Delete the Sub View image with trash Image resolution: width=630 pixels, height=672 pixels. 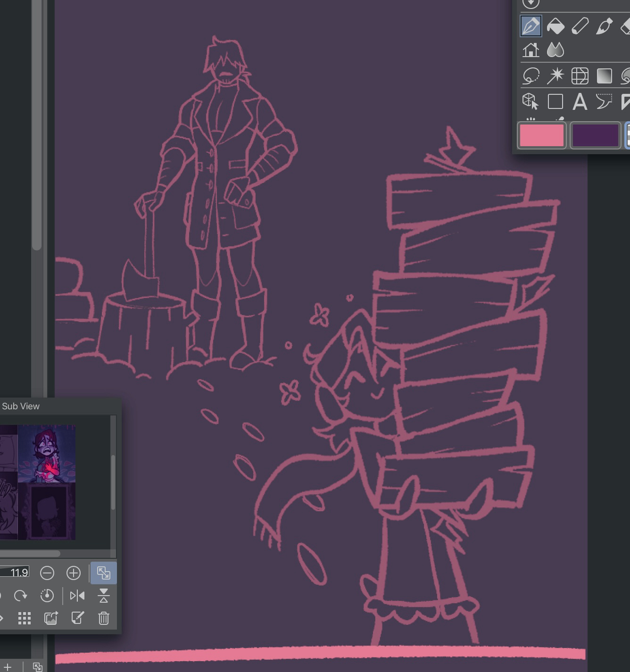[104, 618]
